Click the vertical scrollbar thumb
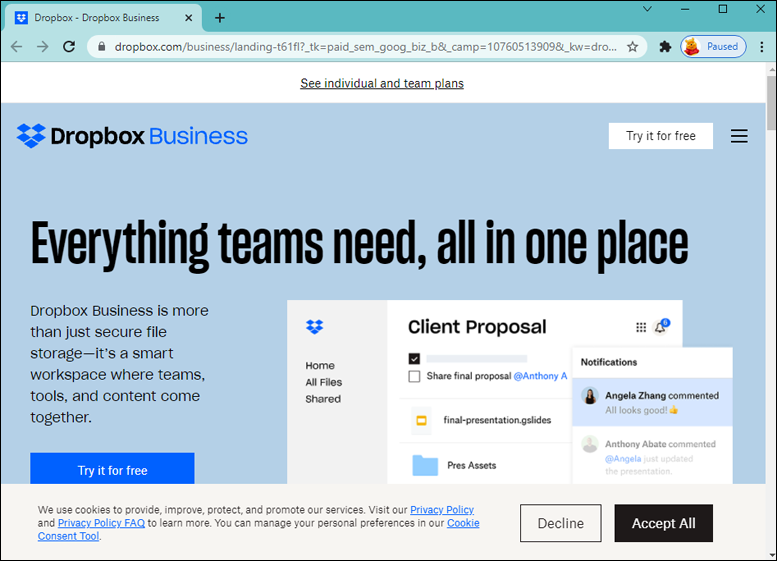This screenshot has width=777, height=561. click(771, 103)
